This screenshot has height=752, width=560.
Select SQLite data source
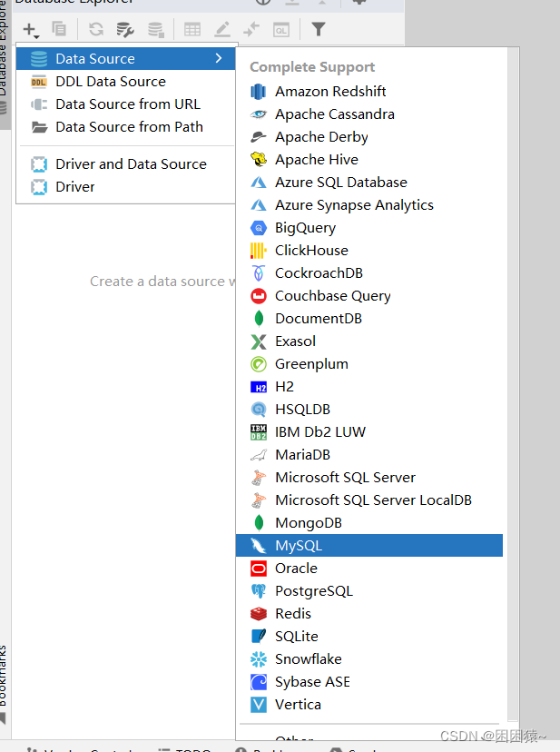(369, 636)
